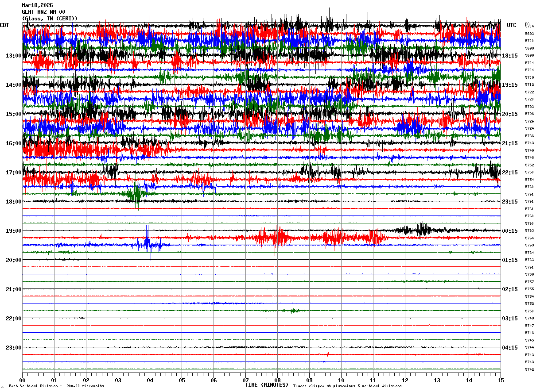Click the DC offset value '5757'

pyautogui.click(x=529, y=282)
